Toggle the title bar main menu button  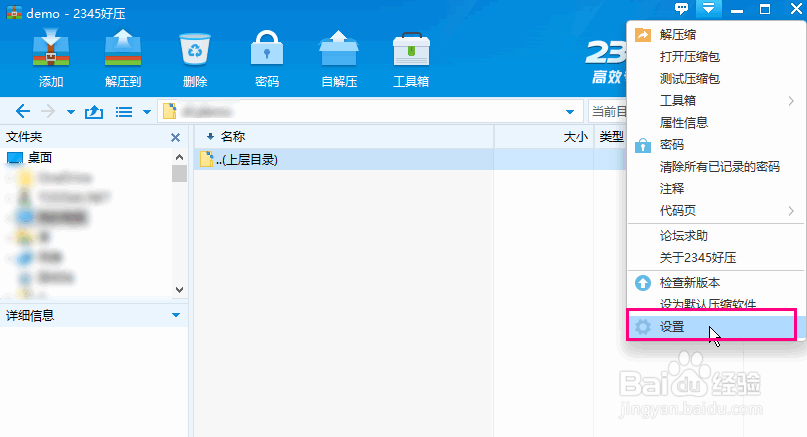pos(708,9)
